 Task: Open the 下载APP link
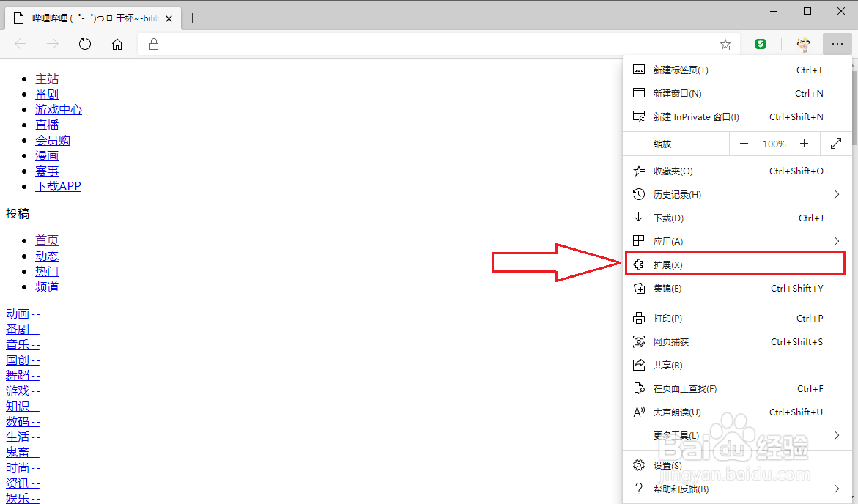pos(58,187)
